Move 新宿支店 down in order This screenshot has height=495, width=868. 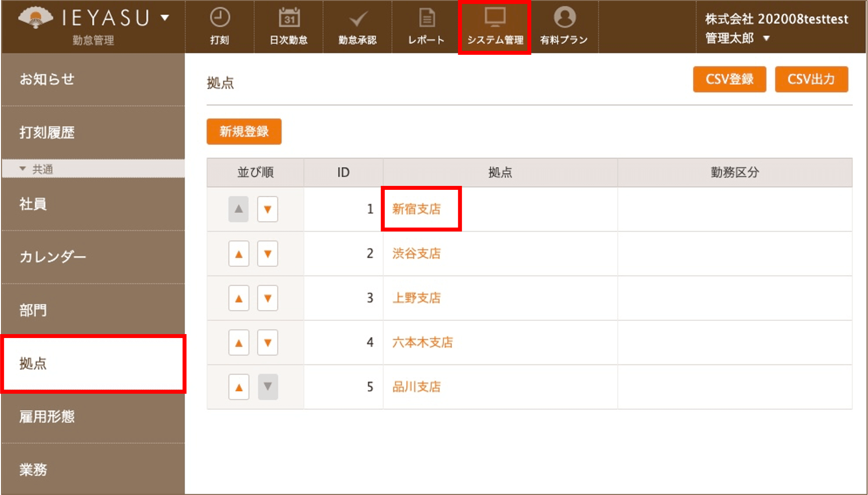(x=268, y=209)
